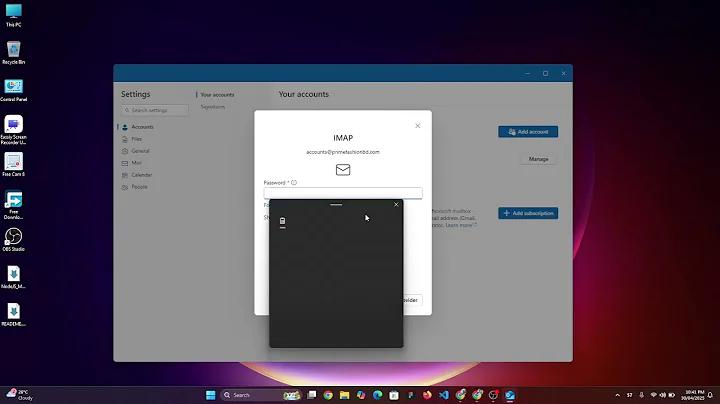The image size is (720, 404).
Task: Open File Explorer from the taskbar
Action: tap(344, 395)
